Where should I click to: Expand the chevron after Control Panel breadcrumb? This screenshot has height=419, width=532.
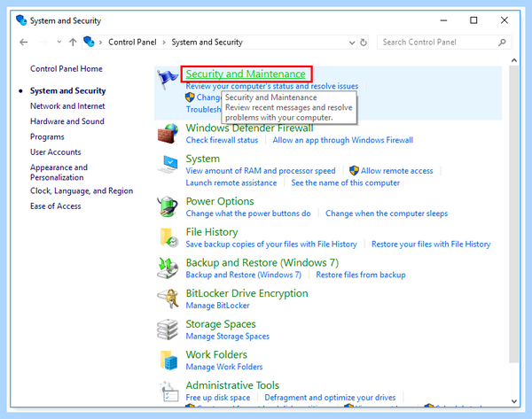164,43
